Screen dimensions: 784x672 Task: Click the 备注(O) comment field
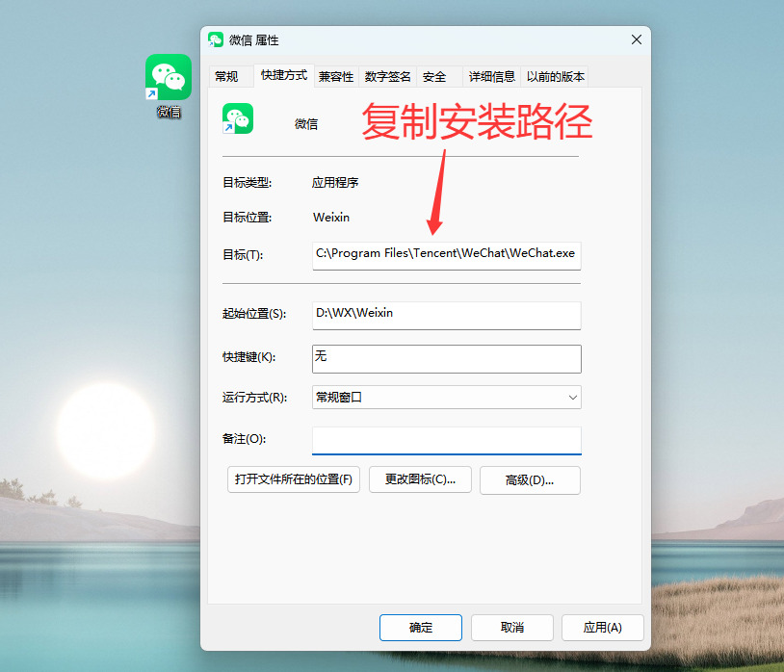coord(447,440)
